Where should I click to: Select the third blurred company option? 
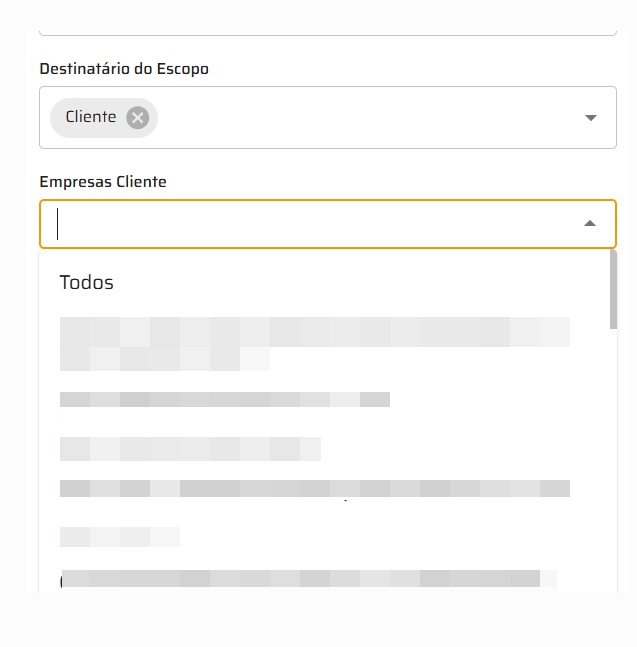(190, 449)
